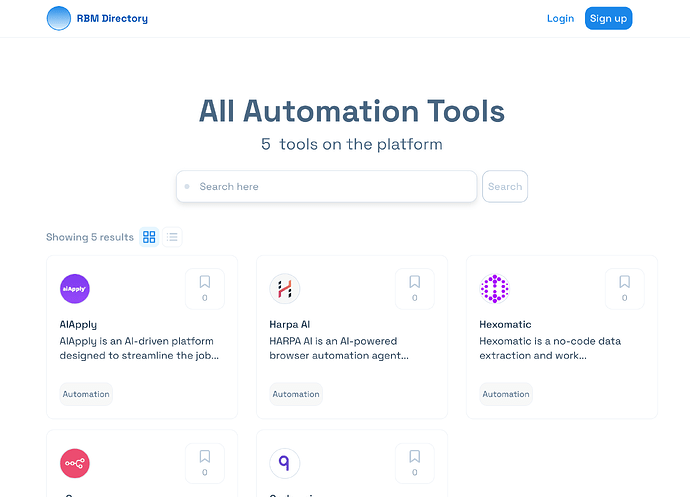Bookmark the AIApply tool
Screen dimensions: 690x497
[205, 289]
